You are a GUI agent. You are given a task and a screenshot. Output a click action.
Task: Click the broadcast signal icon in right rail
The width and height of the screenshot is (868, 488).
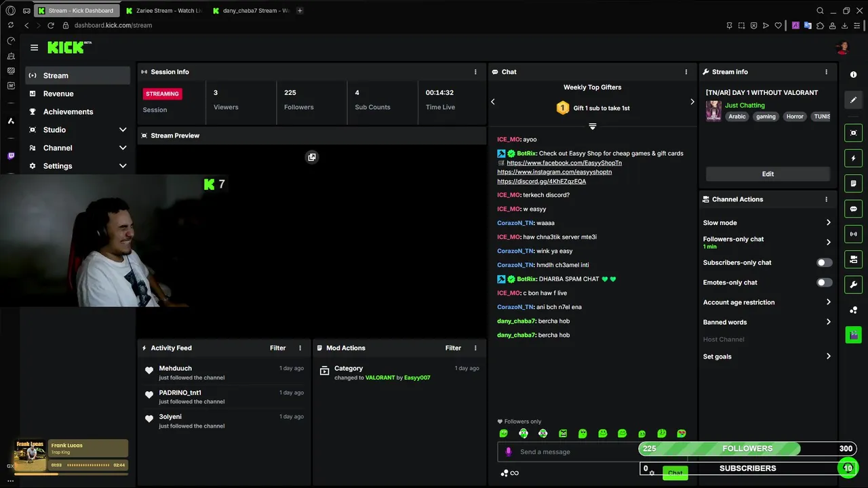point(854,234)
